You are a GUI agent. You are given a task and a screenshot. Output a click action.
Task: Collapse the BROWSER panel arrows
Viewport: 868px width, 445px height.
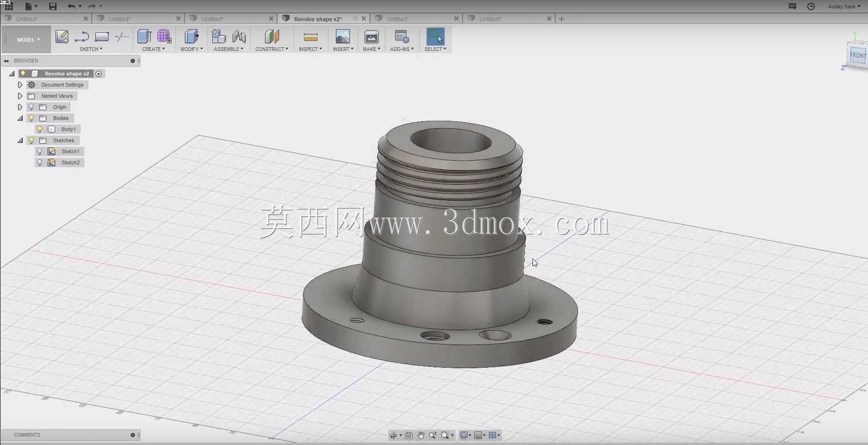[x=6, y=61]
